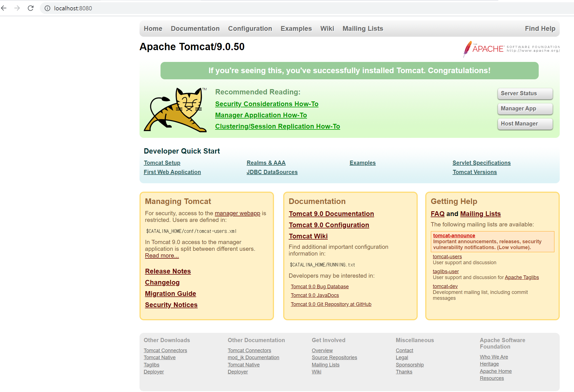Click the Tomcat cat mascot image

pyautogui.click(x=176, y=110)
